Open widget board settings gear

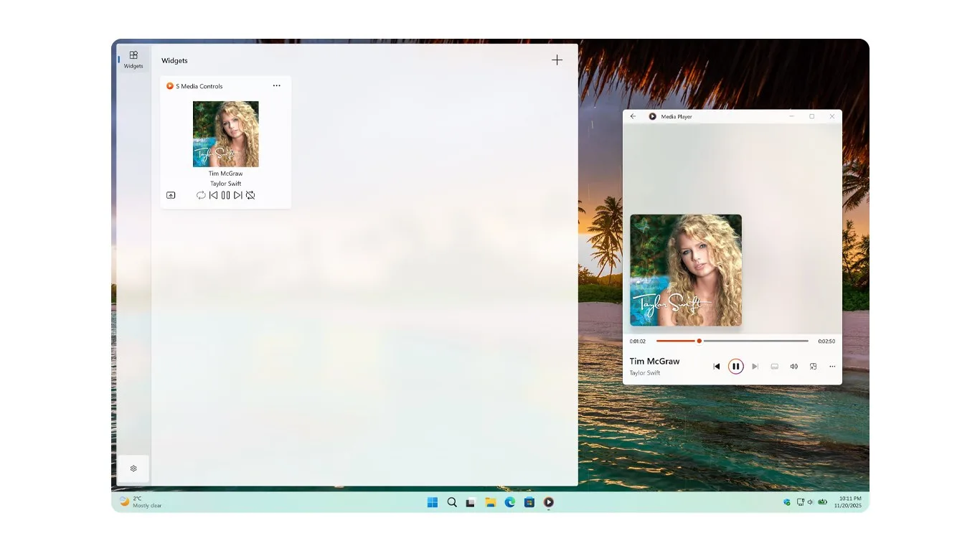[x=133, y=468]
